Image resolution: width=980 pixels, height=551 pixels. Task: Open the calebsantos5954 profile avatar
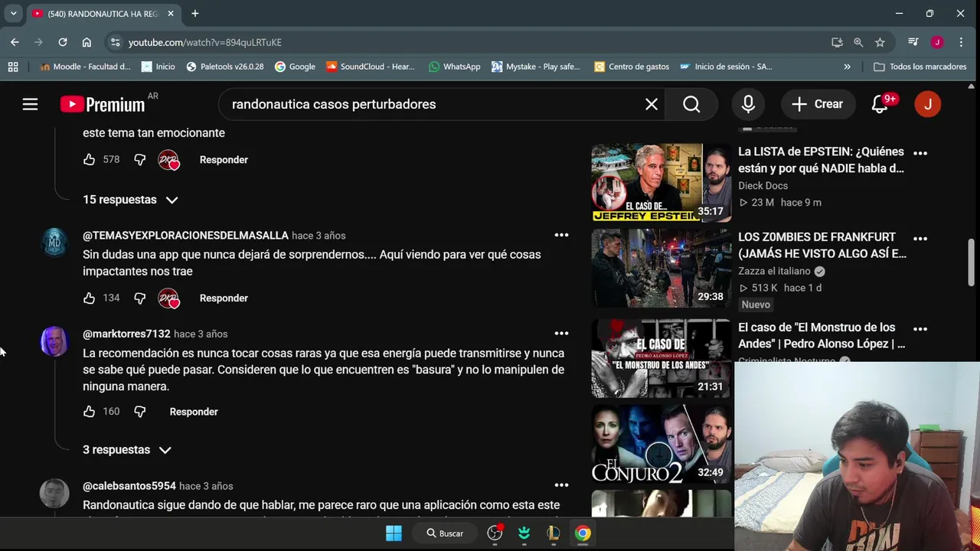point(54,494)
